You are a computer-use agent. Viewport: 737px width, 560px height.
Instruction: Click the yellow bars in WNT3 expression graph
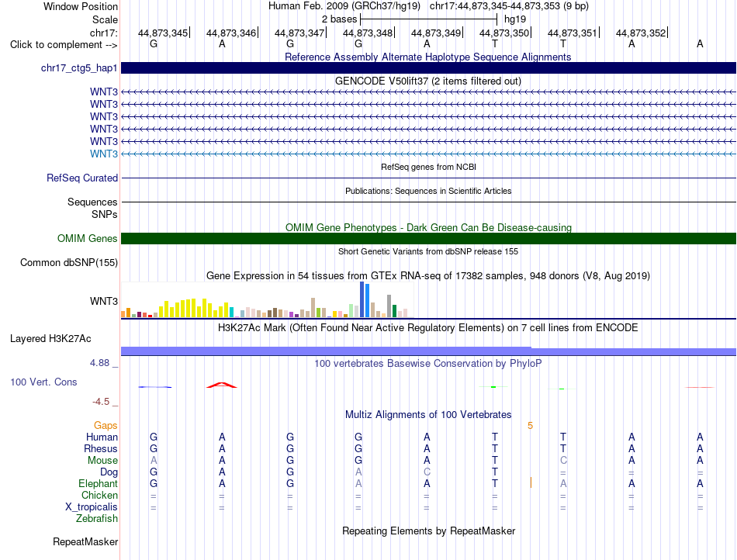point(195,308)
